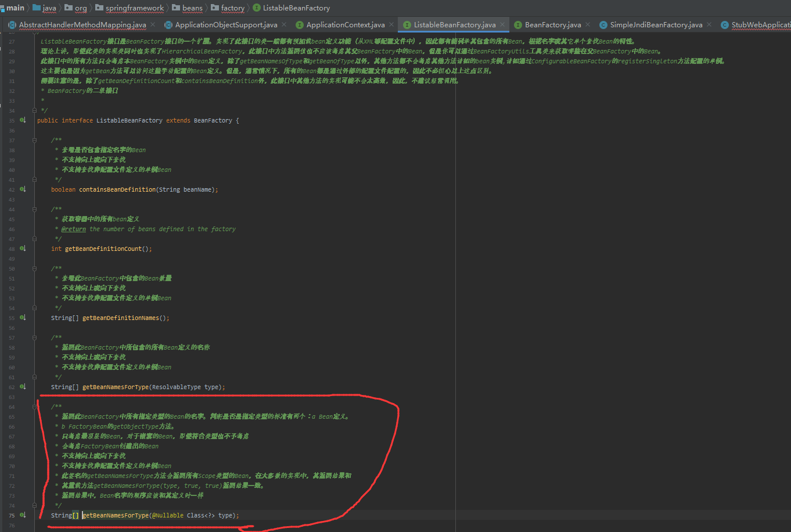Click fold end marker at line 54
791x532 pixels.
[x=35, y=308]
